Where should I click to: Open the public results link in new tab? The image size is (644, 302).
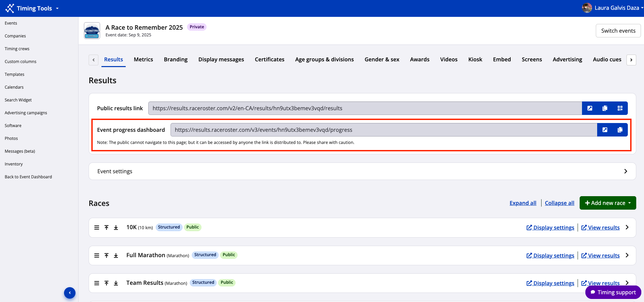(x=590, y=108)
